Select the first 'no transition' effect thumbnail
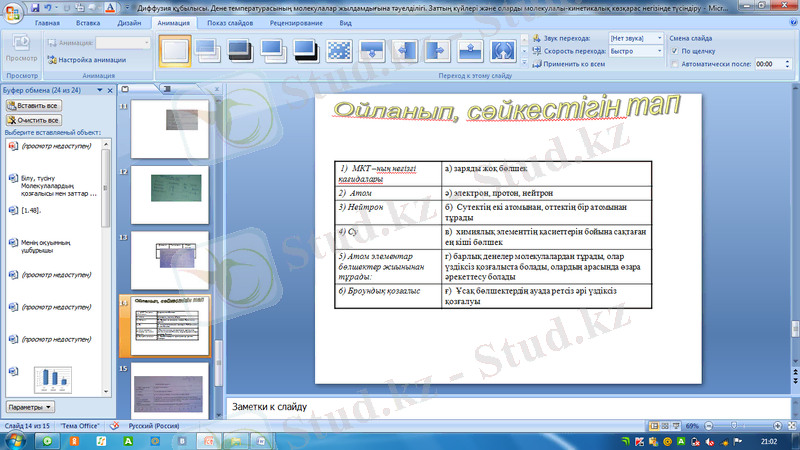Screen dimensions: 800x450 click(175, 48)
